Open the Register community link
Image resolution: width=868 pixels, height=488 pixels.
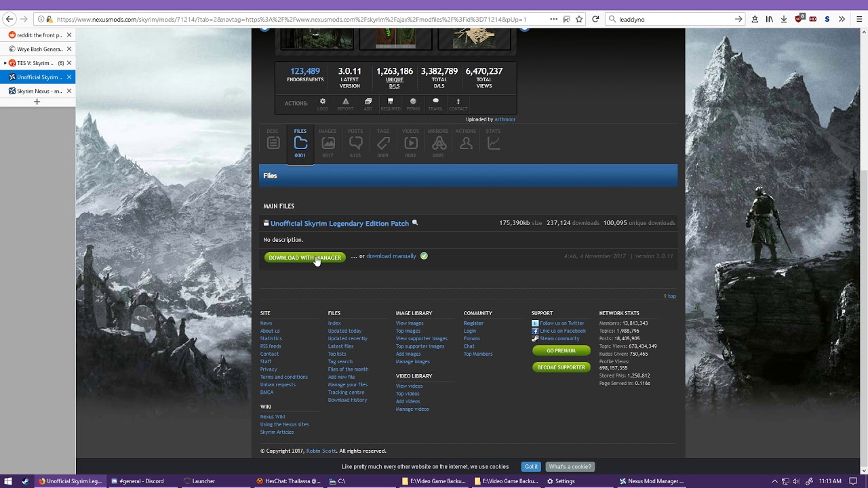[473, 323]
